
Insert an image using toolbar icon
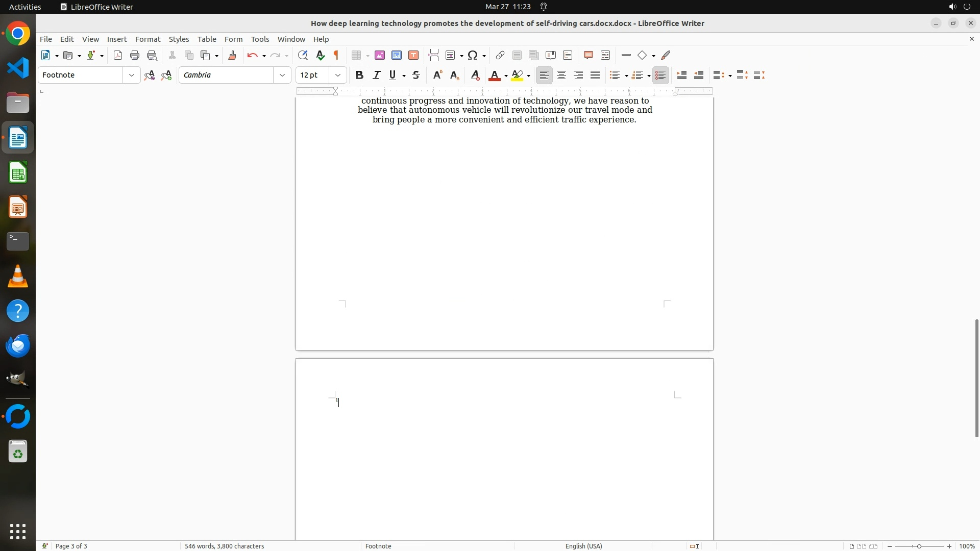tap(380, 56)
